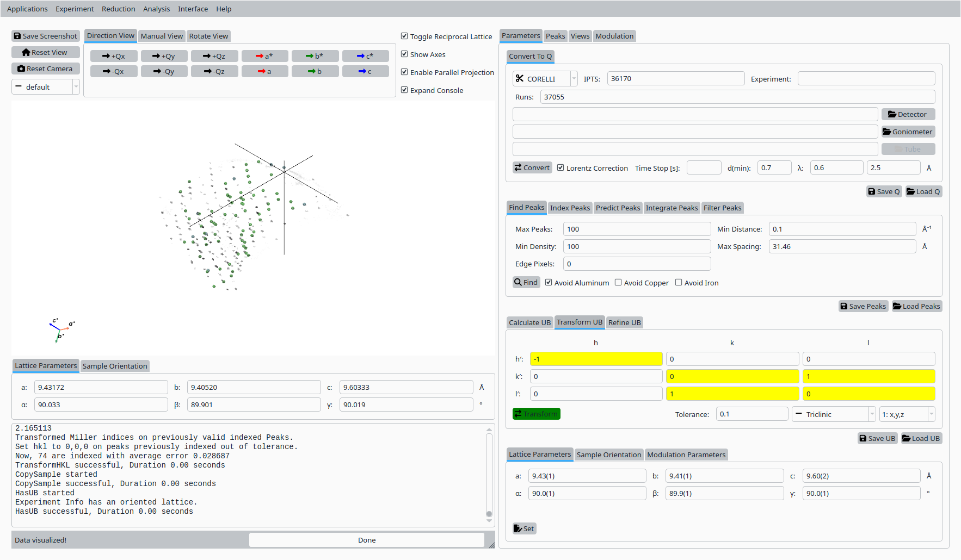Click the Find peaks magnifier button
The image size is (961, 560).
click(526, 282)
